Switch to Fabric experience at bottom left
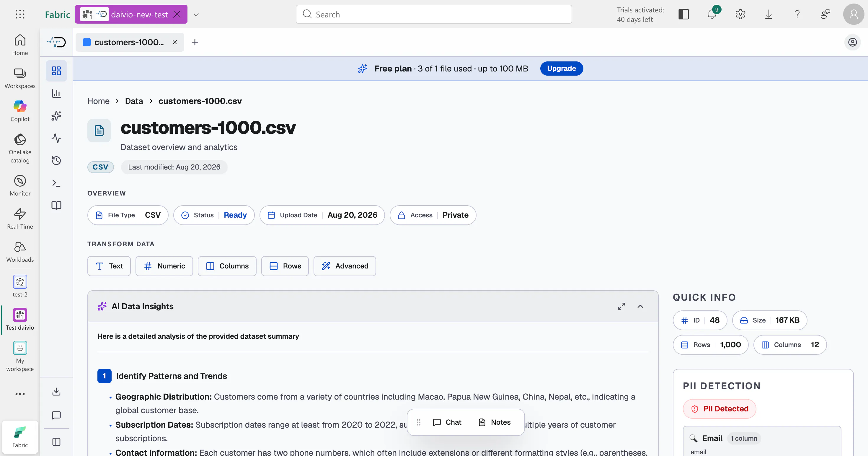The width and height of the screenshot is (868, 456). [20, 437]
